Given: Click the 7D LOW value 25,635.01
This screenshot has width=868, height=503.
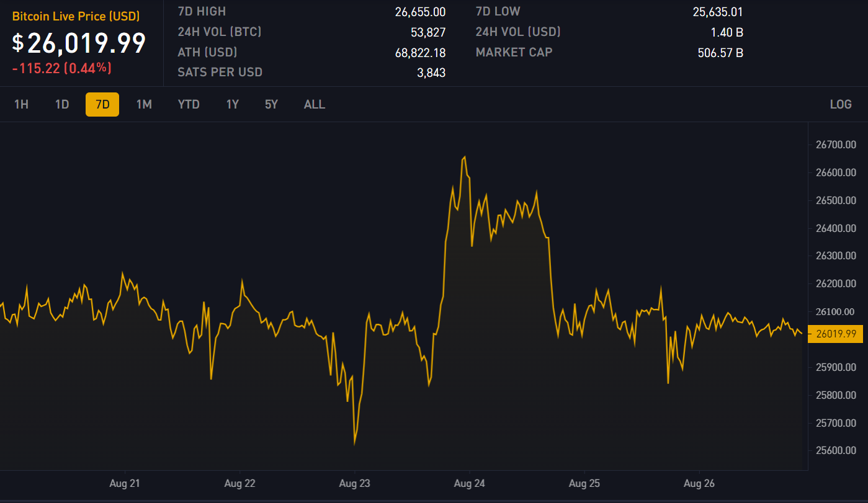Looking at the screenshot, I should point(718,12).
